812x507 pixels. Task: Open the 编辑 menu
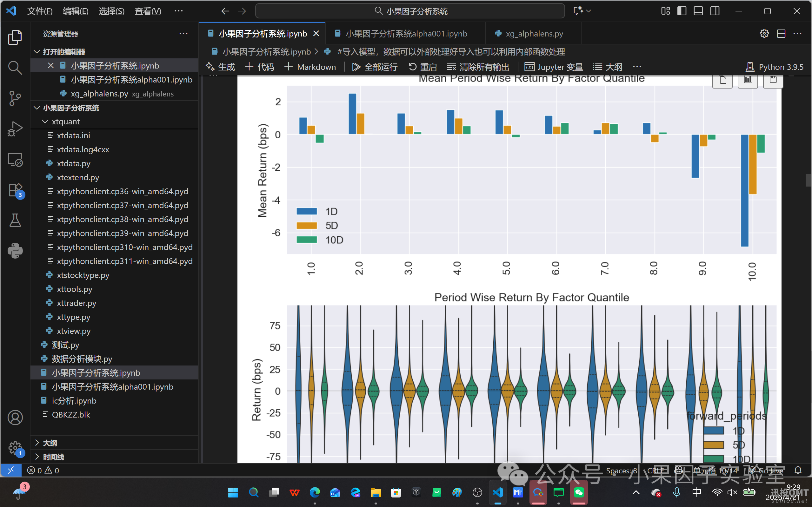tap(76, 11)
